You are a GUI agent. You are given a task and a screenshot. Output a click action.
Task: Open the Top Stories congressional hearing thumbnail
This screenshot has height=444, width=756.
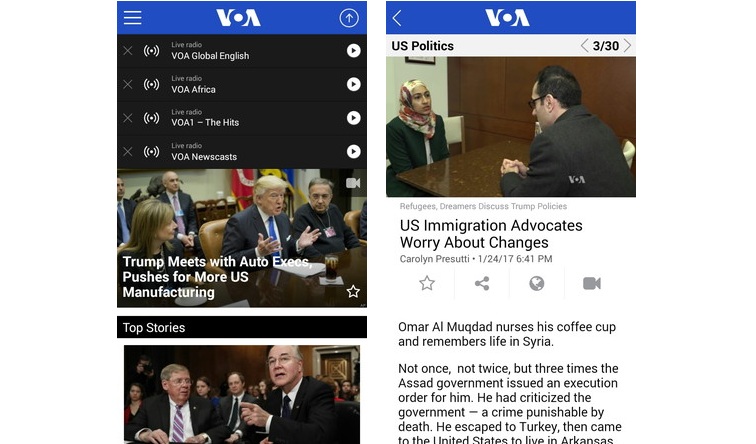point(242,394)
